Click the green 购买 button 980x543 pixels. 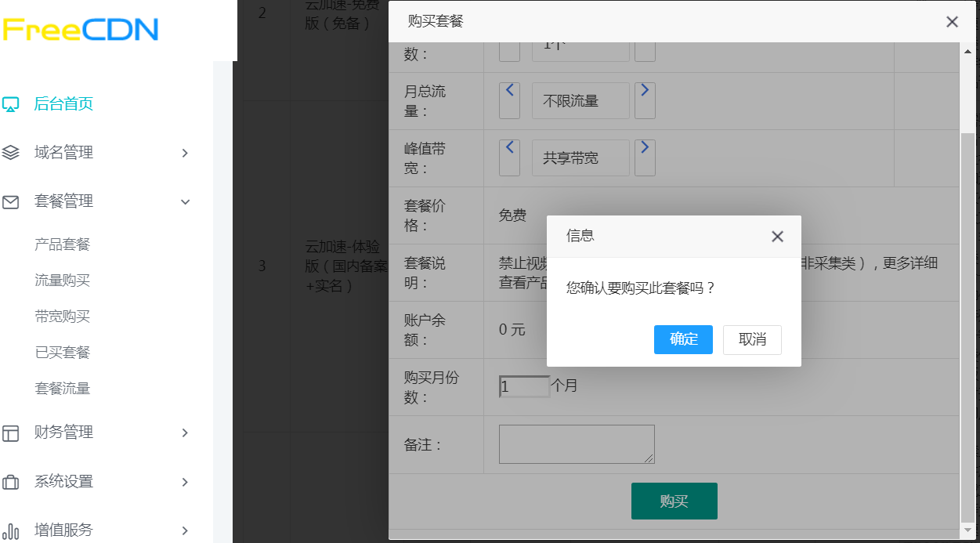pos(674,501)
